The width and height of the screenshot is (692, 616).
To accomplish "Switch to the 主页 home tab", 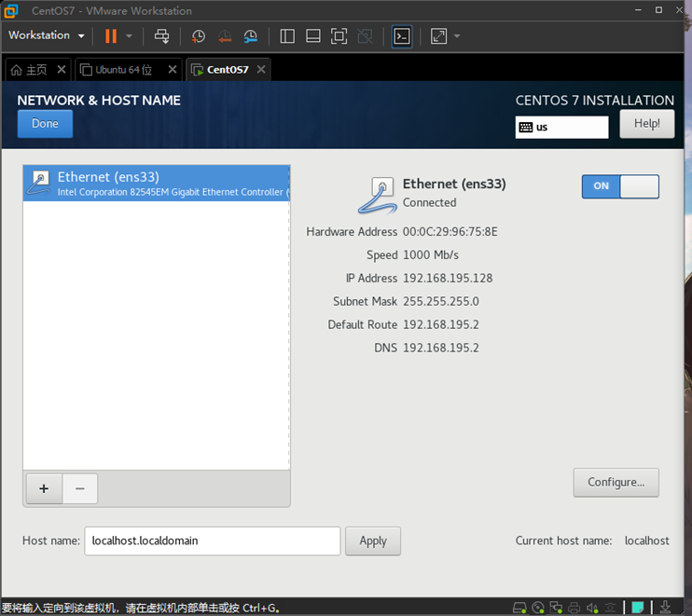I will [x=29, y=70].
